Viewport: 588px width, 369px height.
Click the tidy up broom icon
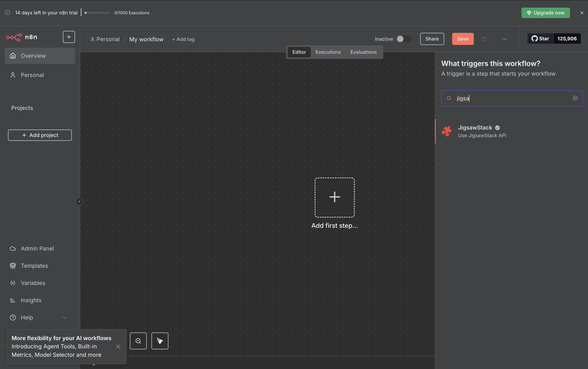tap(160, 341)
